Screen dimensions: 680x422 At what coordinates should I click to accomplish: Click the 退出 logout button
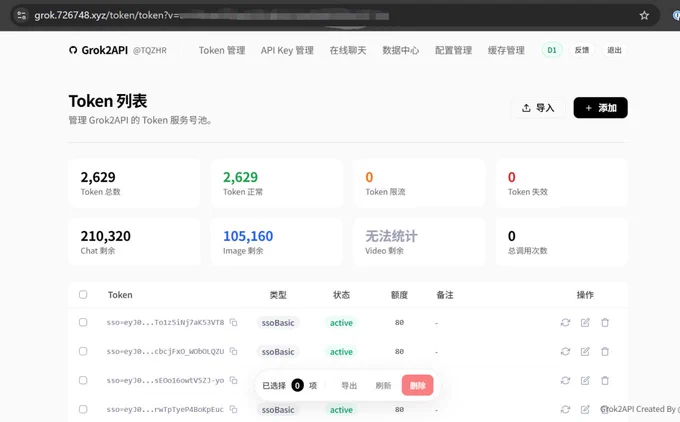click(x=614, y=50)
